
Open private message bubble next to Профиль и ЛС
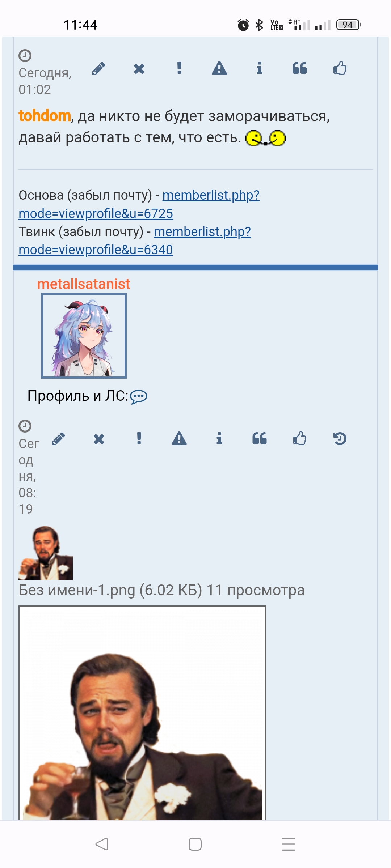pos(139,397)
